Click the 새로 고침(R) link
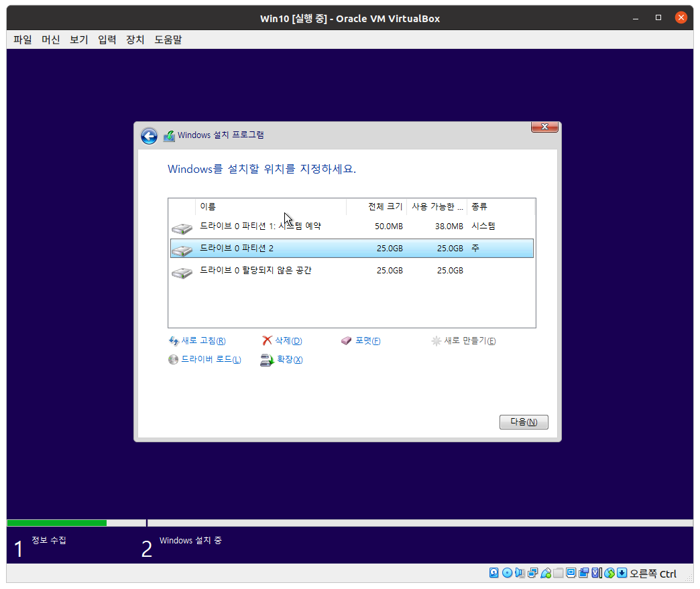The image size is (700, 589). [203, 341]
